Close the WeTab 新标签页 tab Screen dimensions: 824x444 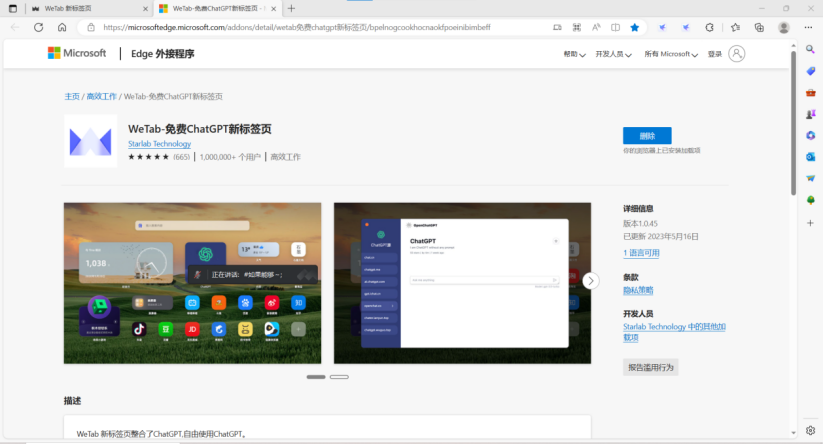pos(146,8)
